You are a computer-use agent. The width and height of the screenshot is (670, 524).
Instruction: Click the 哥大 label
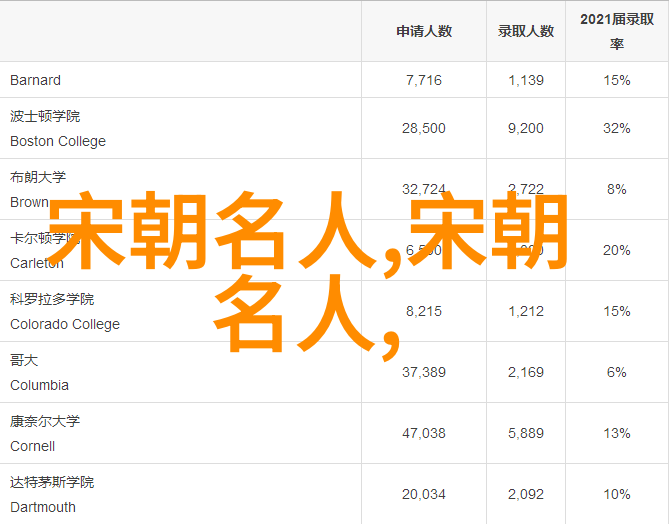click(x=24, y=360)
